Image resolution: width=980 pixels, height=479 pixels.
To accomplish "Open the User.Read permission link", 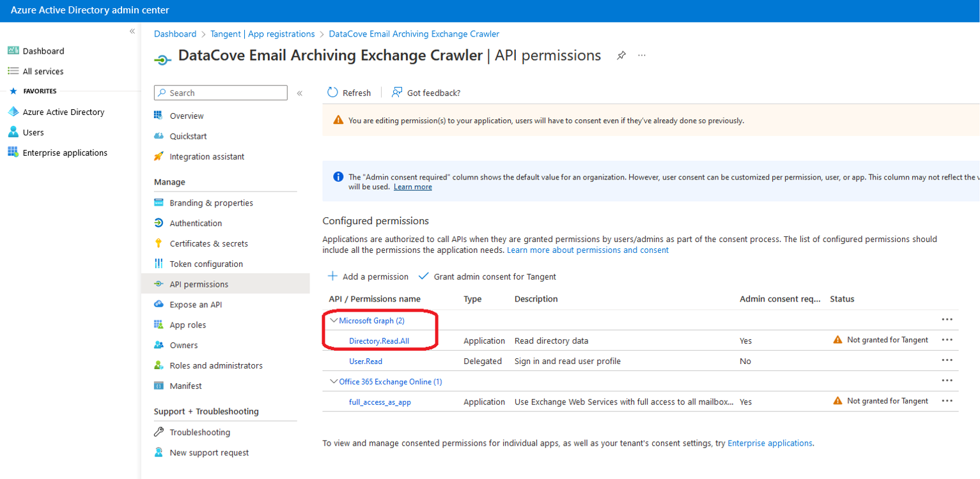I will pos(366,361).
